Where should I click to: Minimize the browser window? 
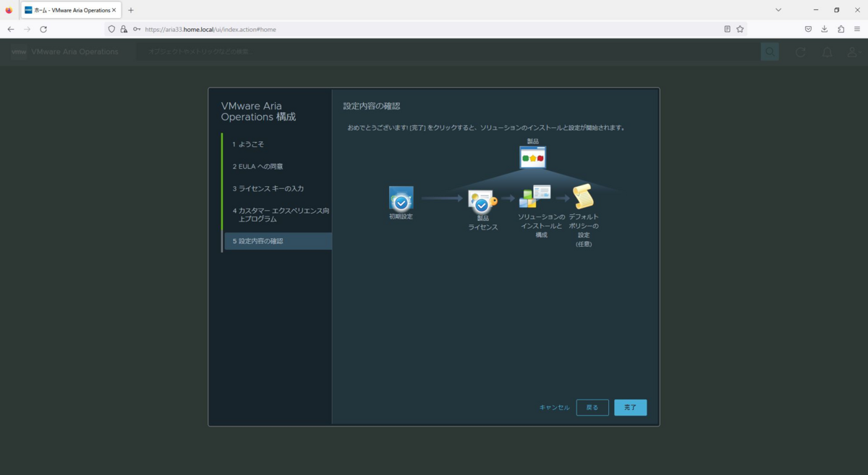point(815,10)
